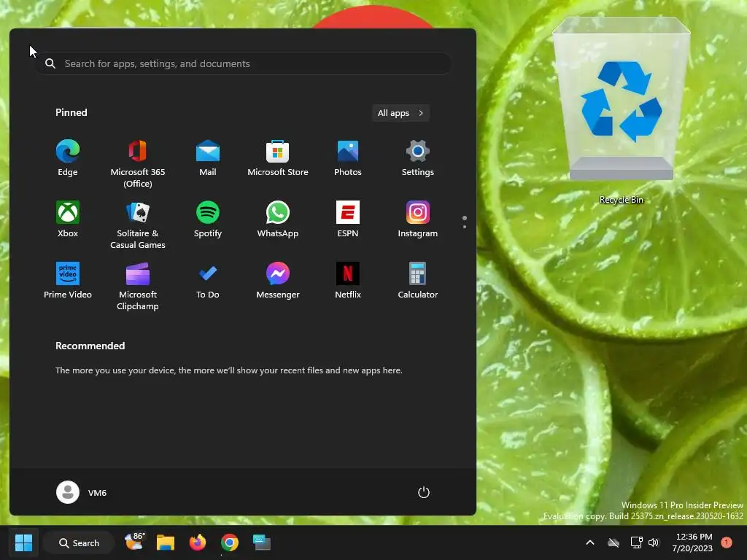Open Settings from pinned apps
Image resolution: width=747 pixels, height=560 pixels.
coord(418,158)
